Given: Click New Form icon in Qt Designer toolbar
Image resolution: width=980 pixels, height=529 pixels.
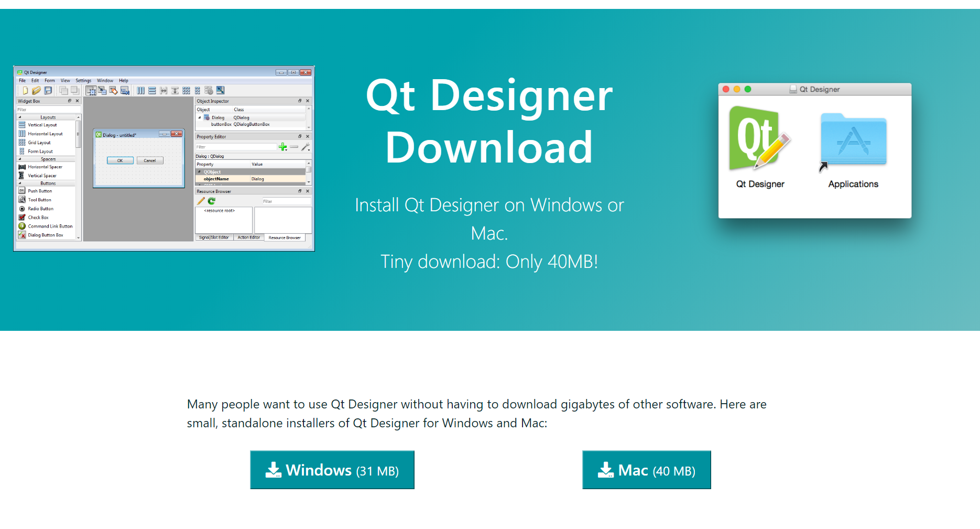Looking at the screenshot, I should pyautogui.click(x=25, y=91).
